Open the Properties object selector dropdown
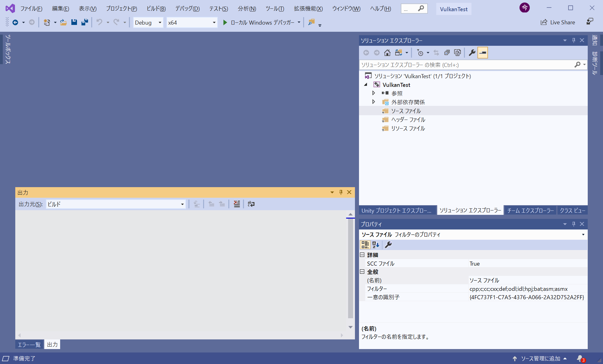Viewport: 603px width, 364px height. coord(583,234)
